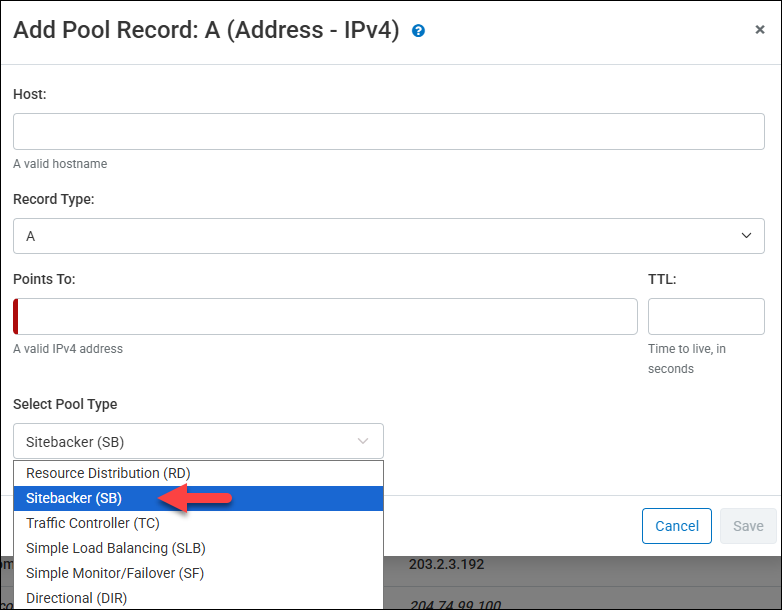
Task: Focus the Points To address field
Action: 328,316
